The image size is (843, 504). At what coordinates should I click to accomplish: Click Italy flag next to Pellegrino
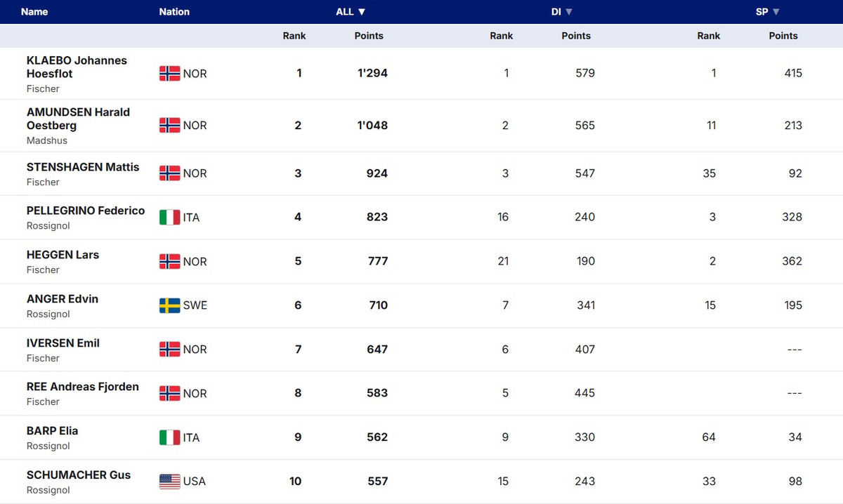click(169, 218)
